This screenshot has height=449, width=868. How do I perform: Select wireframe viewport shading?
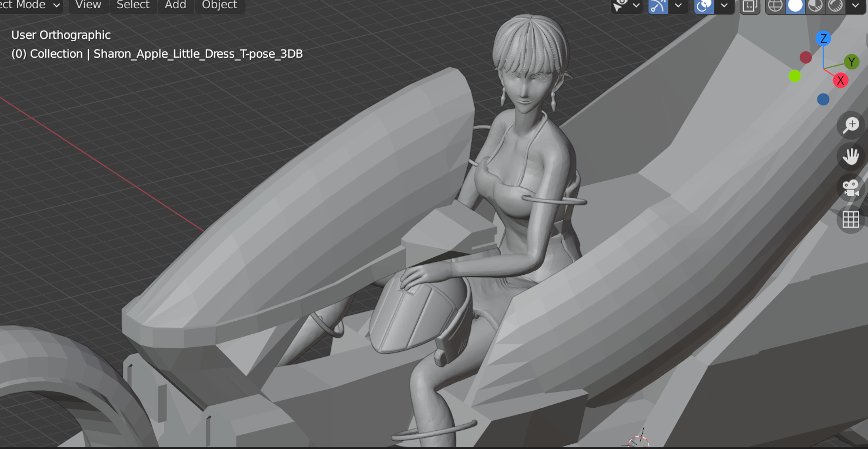776,5
